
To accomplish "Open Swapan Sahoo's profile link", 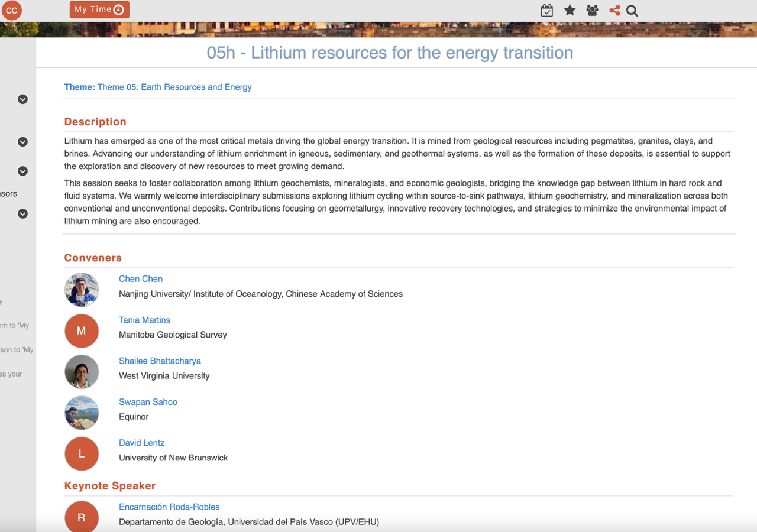I will tap(148, 402).
